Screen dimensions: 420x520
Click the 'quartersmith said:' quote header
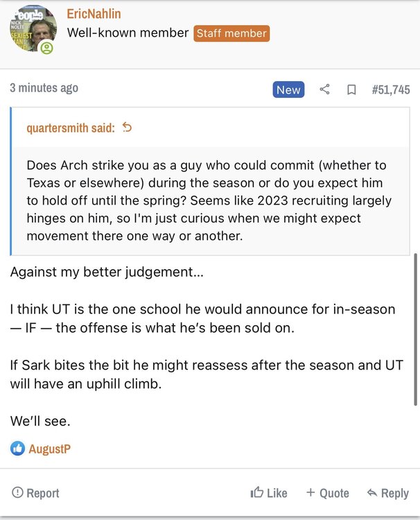pos(71,128)
